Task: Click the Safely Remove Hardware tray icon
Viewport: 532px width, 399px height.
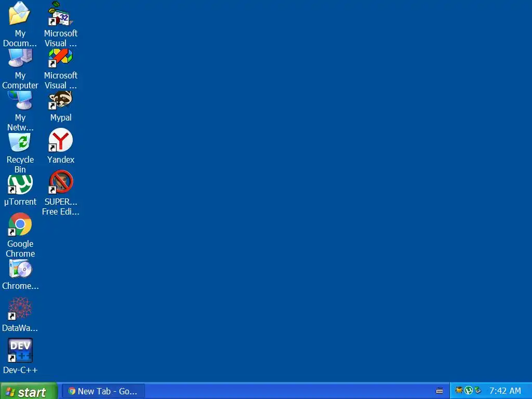Action: [478, 391]
